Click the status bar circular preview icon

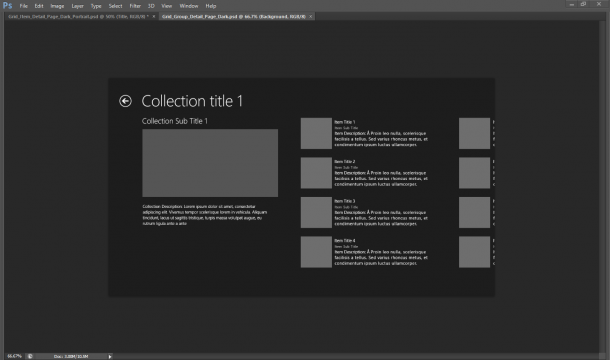30,356
